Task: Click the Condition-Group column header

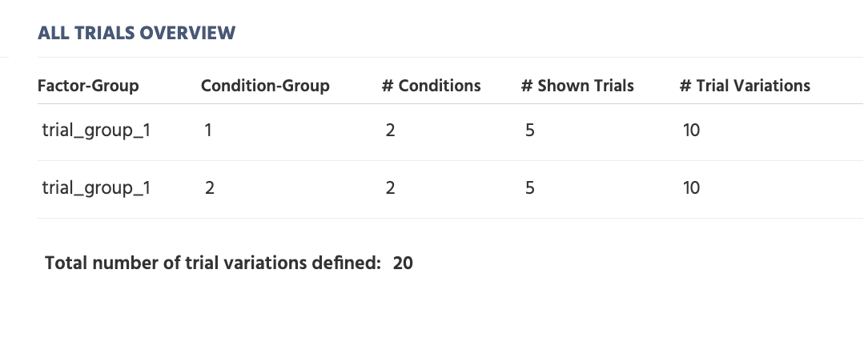Action: pyautogui.click(x=265, y=86)
